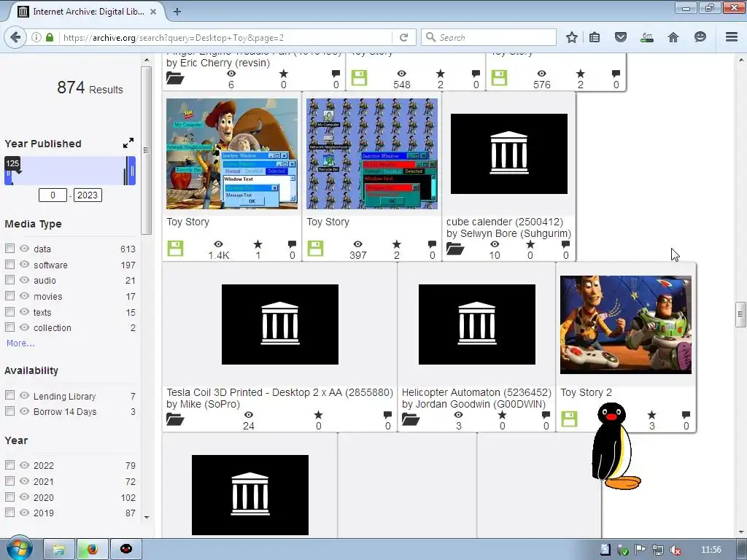Click the browser Search box
This screenshot has height=560, width=747.
click(488, 37)
